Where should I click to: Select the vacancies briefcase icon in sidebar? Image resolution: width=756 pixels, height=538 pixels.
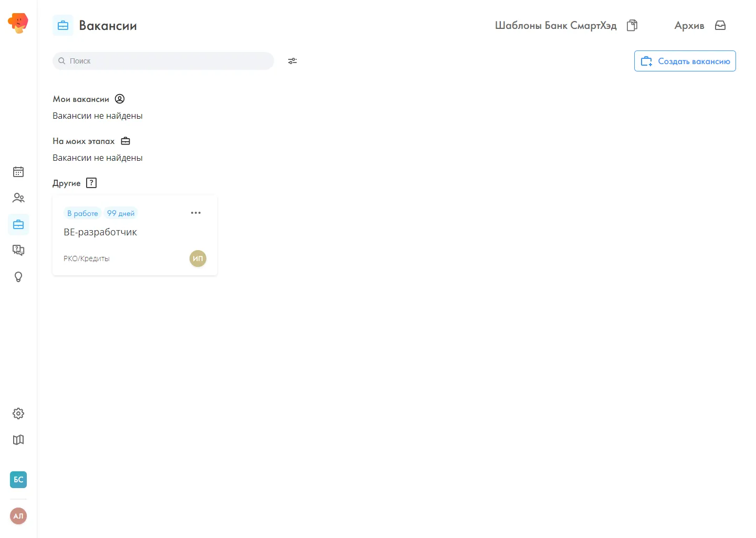click(x=18, y=224)
